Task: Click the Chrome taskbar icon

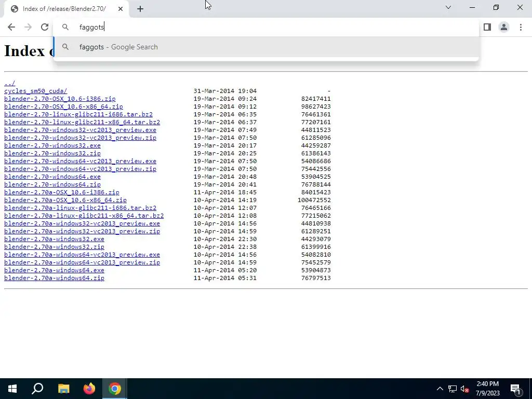Action: pyautogui.click(x=115, y=389)
